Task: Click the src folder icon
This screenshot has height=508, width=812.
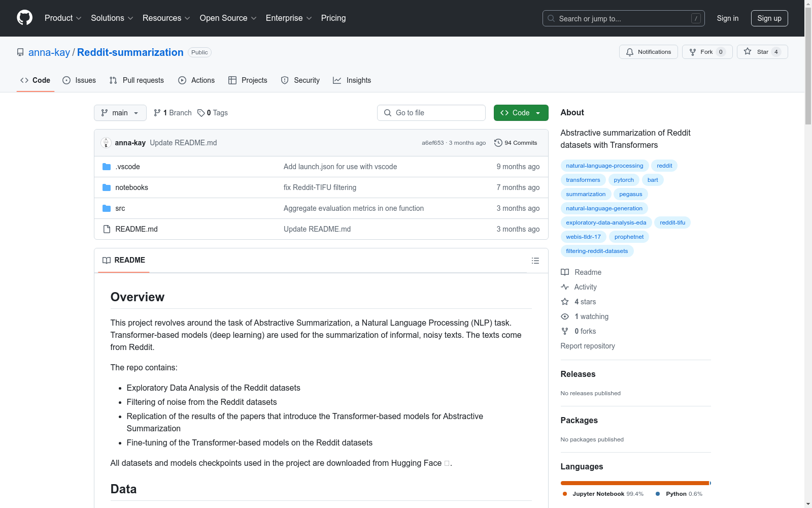Action: tap(107, 208)
